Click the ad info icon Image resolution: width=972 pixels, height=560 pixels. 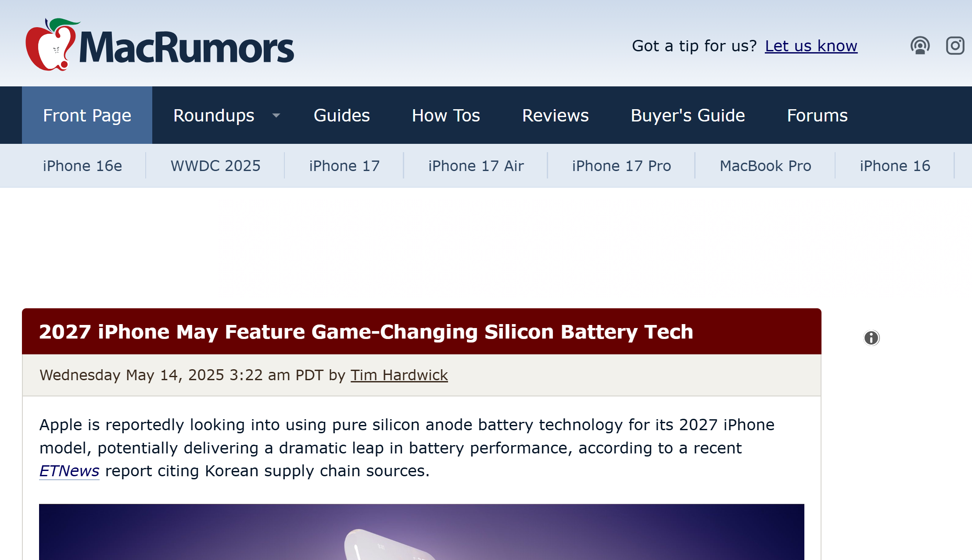pyautogui.click(x=872, y=338)
